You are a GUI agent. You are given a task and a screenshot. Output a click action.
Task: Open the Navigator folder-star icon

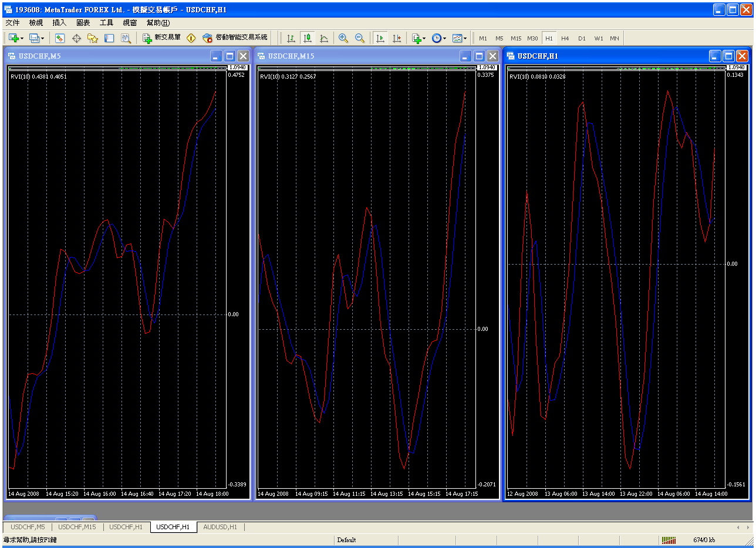click(x=93, y=38)
